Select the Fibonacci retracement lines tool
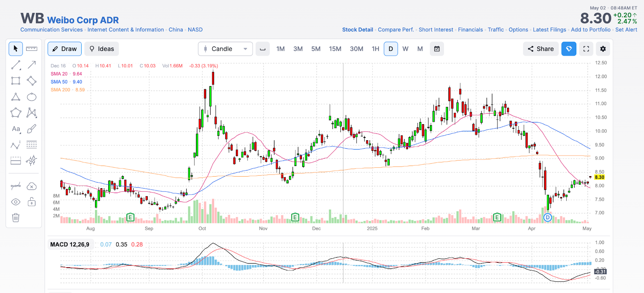The height and width of the screenshot is (293, 644). 31,145
